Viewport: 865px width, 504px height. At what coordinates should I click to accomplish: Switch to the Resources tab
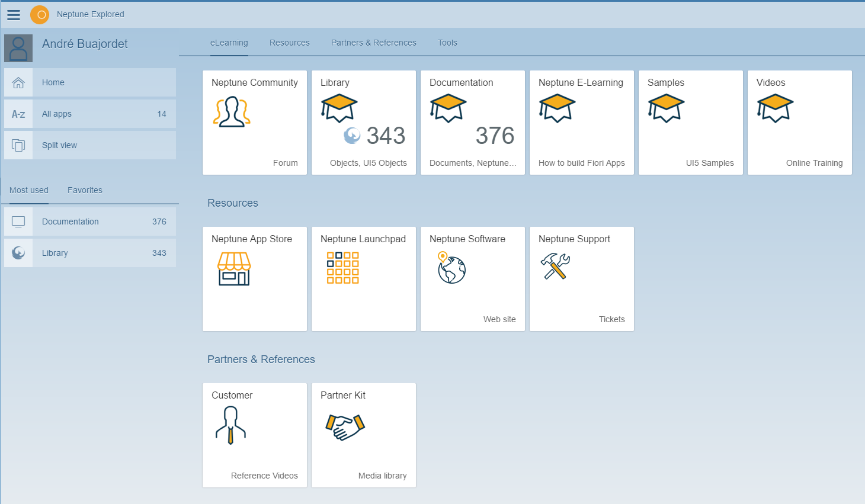(290, 43)
